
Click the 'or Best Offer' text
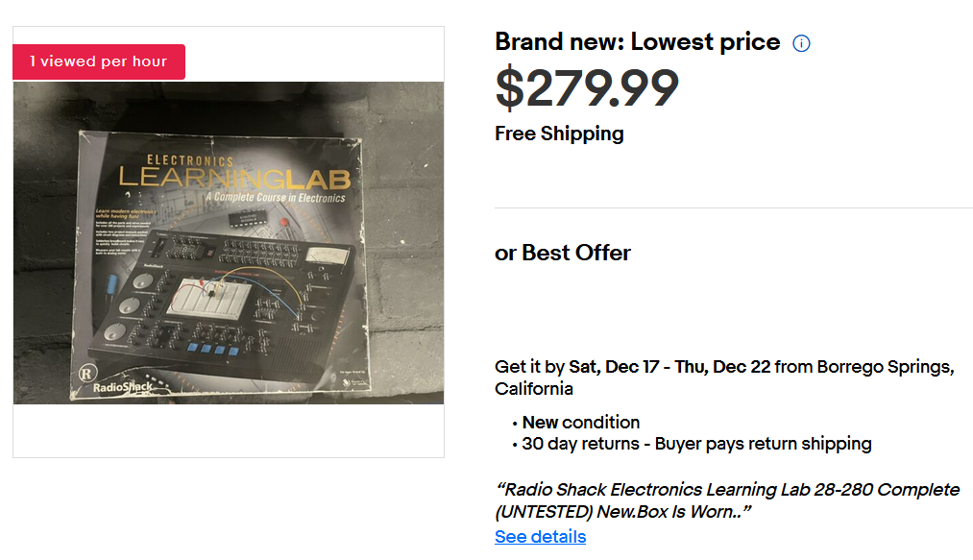[x=562, y=253]
